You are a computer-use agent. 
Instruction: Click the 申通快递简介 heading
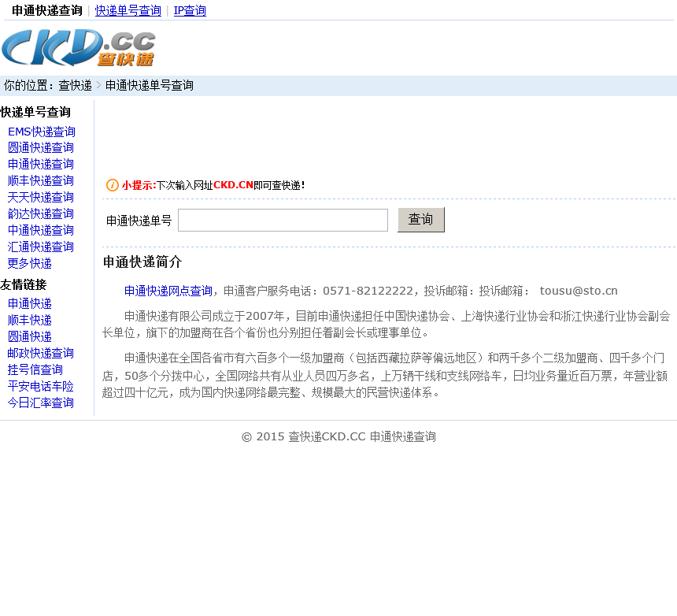[x=142, y=262]
